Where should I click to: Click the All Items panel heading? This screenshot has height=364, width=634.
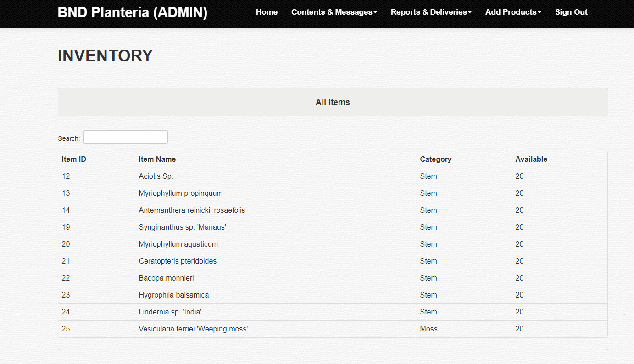(333, 102)
